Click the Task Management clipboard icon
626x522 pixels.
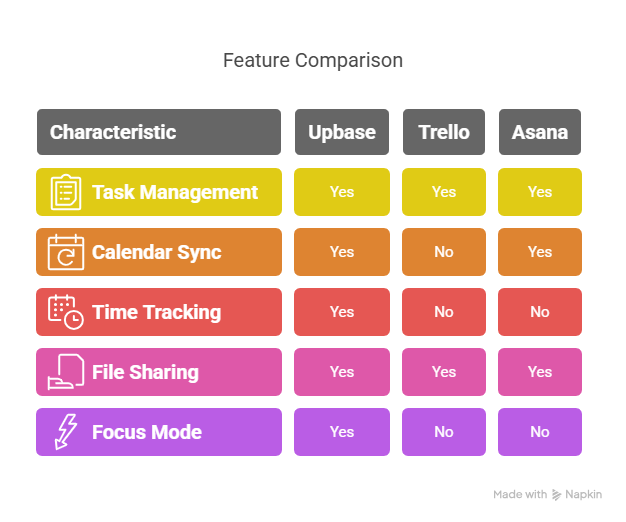[66, 192]
